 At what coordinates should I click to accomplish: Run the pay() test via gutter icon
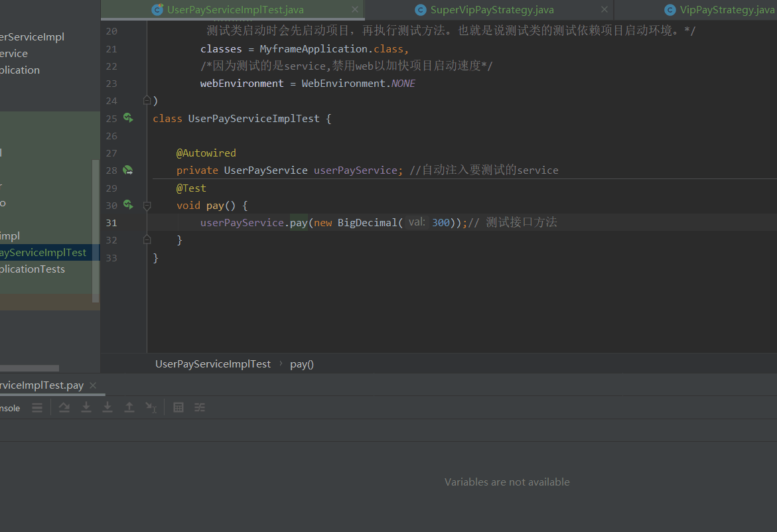(128, 204)
